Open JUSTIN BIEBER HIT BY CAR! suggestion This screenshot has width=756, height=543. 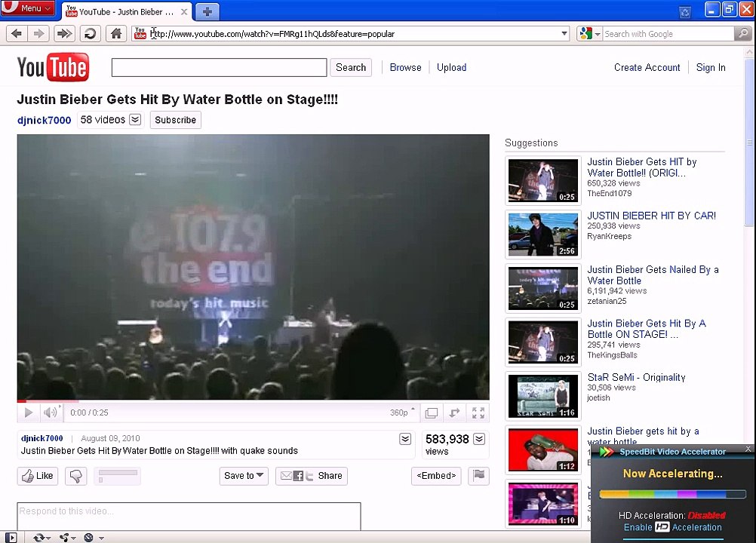click(x=651, y=216)
